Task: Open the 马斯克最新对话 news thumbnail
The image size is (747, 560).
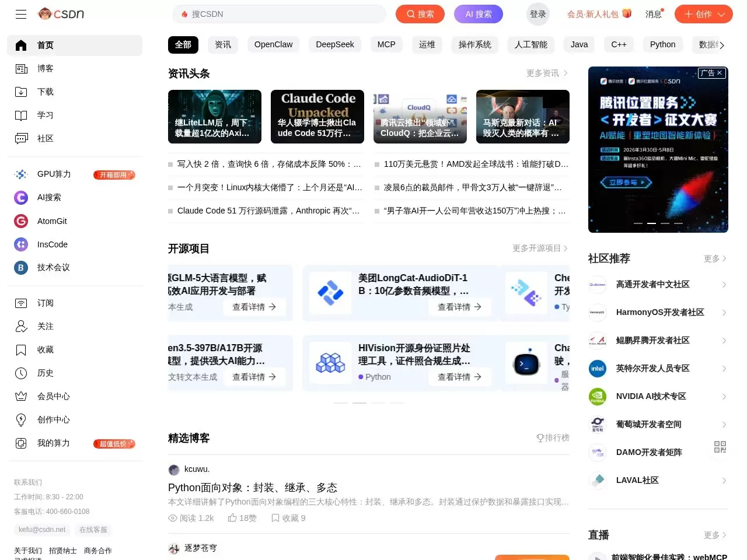Action: (523, 117)
